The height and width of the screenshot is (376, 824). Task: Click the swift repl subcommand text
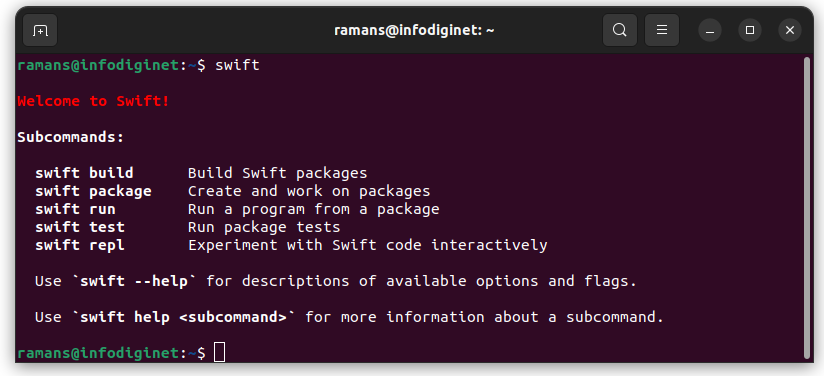(x=80, y=245)
